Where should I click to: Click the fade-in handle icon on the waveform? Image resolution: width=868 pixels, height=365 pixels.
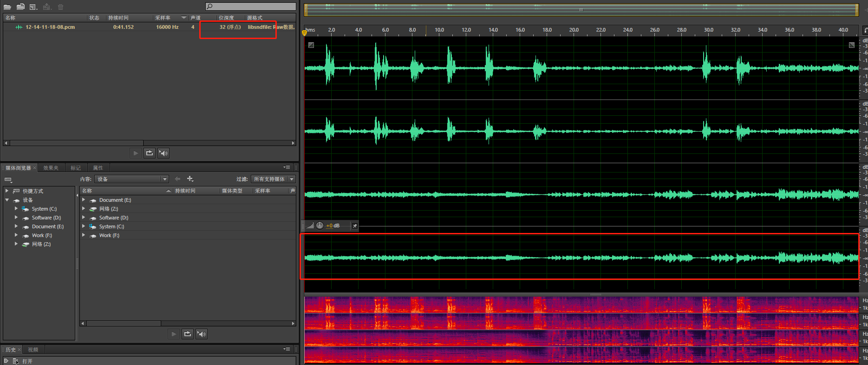coord(311,45)
